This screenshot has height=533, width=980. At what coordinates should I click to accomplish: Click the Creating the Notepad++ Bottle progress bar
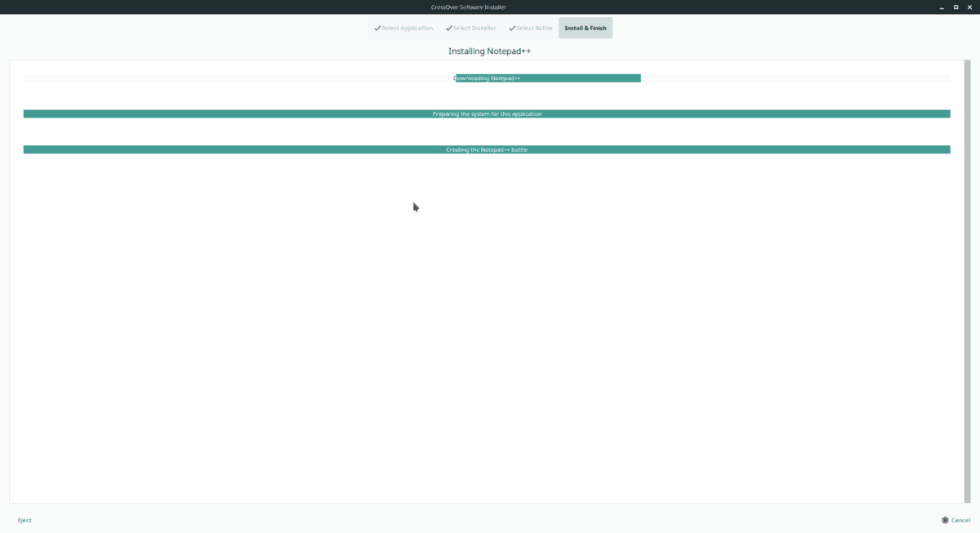point(488,149)
